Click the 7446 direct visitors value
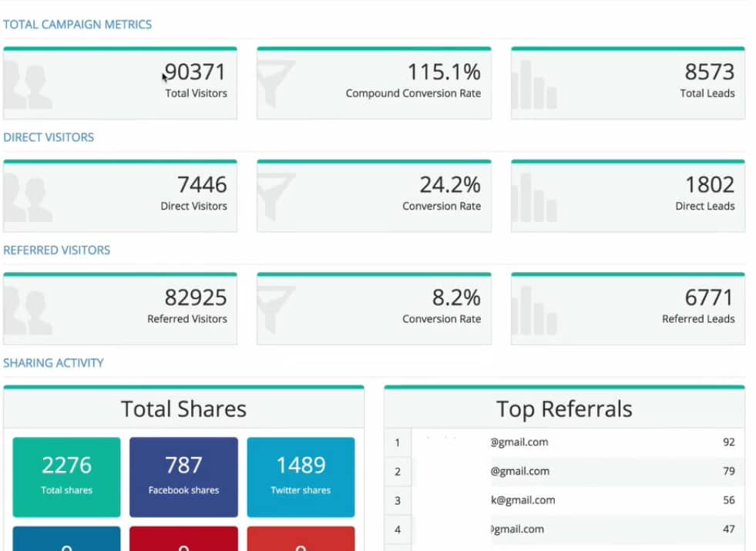 point(202,185)
